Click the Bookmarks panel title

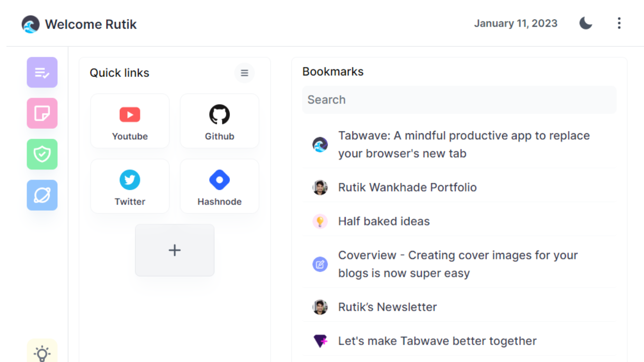click(x=333, y=71)
